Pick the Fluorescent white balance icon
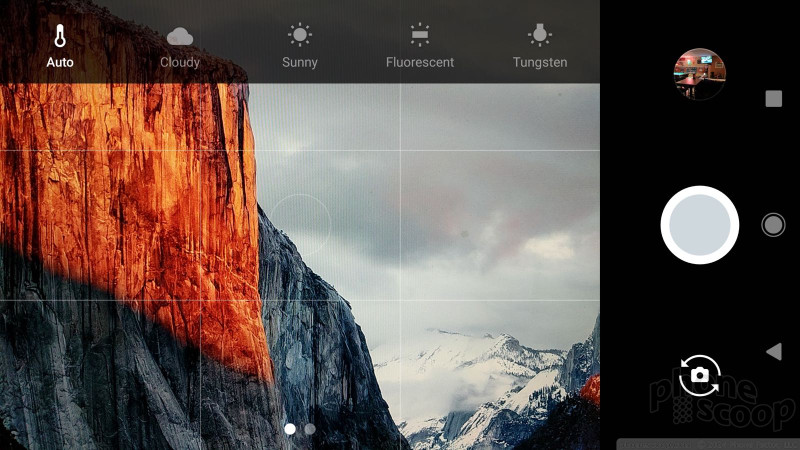The height and width of the screenshot is (450, 800). tap(419, 35)
